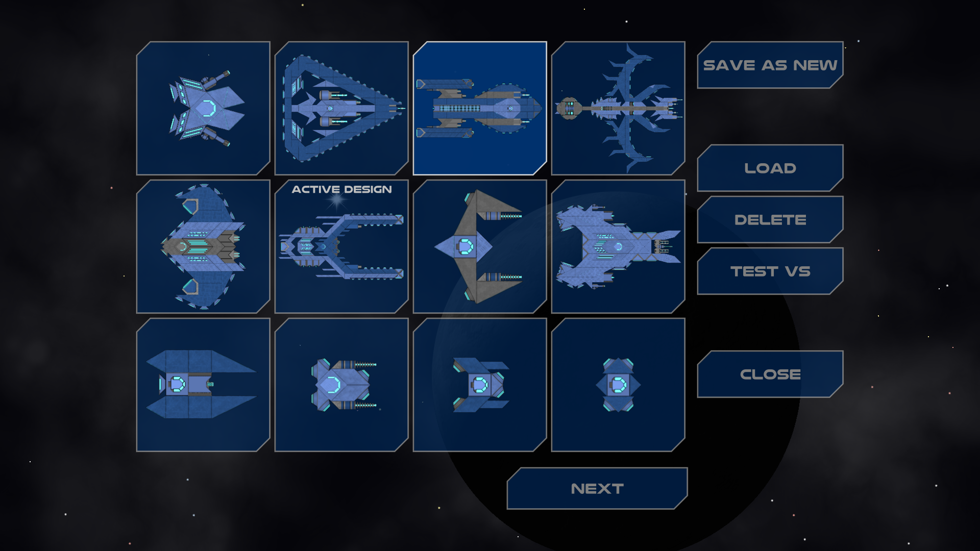This screenshot has height=551, width=980.
Task: Load the selected ship design
Action: pyautogui.click(x=769, y=167)
